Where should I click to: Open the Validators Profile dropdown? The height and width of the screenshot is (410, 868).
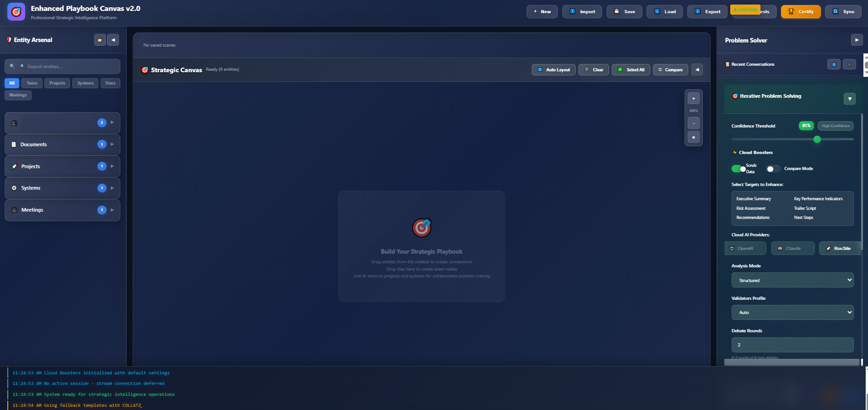[x=792, y=313]
